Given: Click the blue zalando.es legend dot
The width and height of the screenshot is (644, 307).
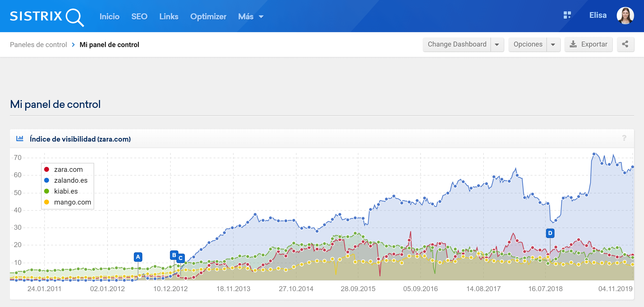Looking at the screenshot, I should click(47, 180).
